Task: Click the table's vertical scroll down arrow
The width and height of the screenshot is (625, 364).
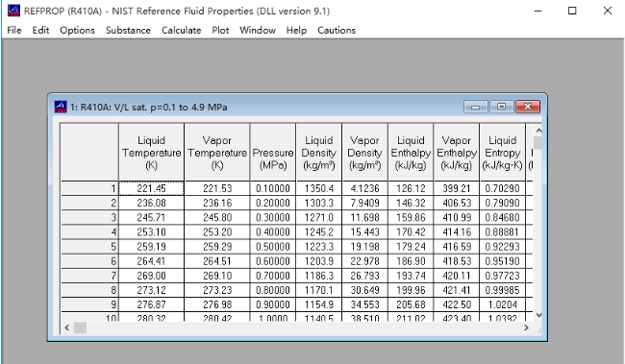Action: point(538,315)
